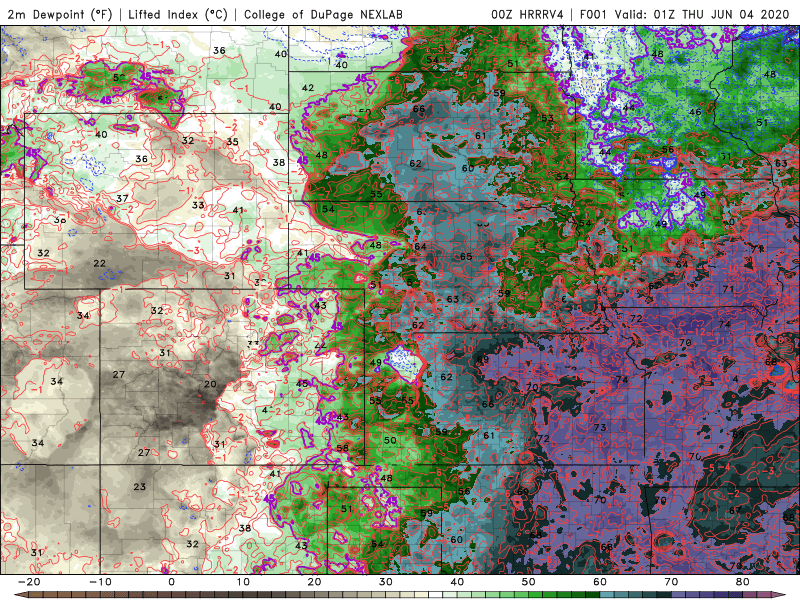Click the '67' dewpoint value on the map

click(735, 511)
